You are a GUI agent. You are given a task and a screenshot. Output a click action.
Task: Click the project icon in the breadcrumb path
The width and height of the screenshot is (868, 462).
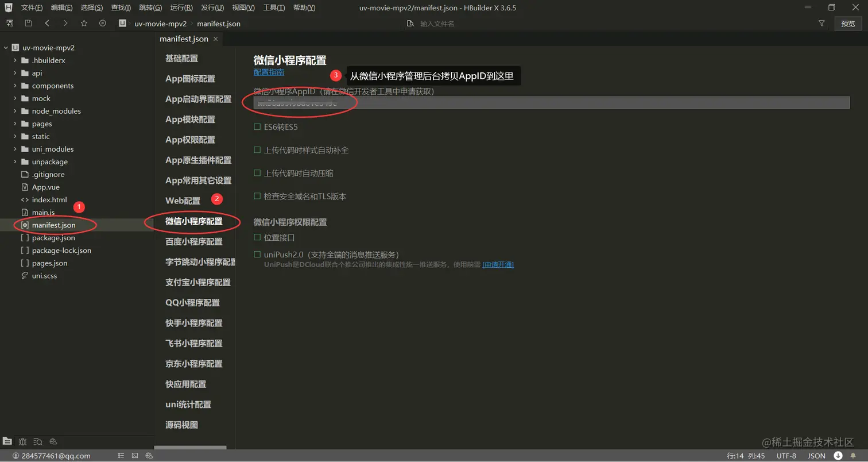(x=122, y=24)
